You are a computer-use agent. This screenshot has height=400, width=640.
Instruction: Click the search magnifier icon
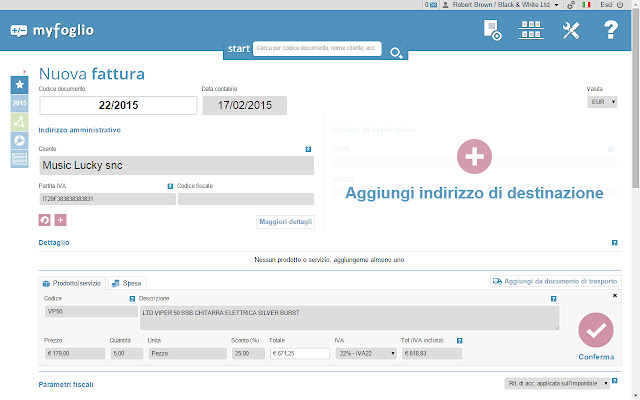click(x=397, y=52)
